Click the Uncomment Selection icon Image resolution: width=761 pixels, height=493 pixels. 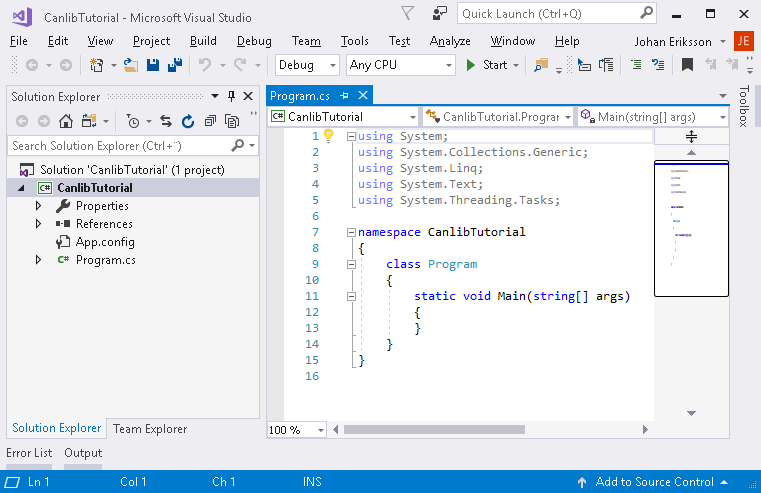pyautogui.click(x=658, y=65)
